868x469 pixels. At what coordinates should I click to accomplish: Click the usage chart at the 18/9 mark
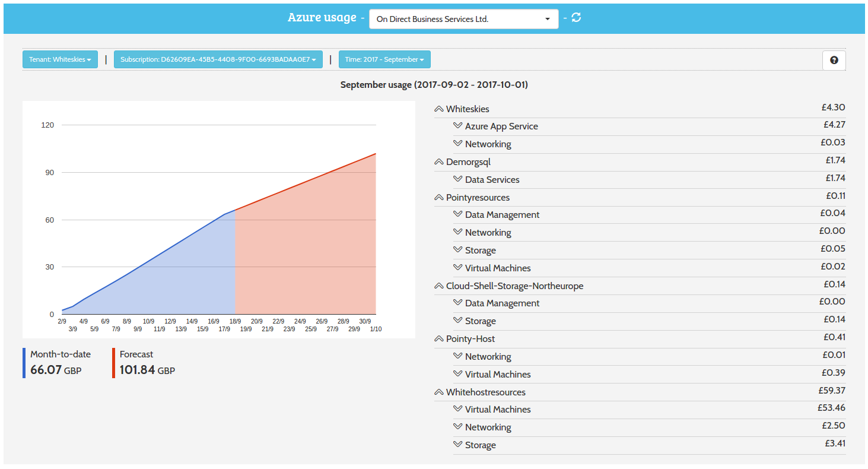235,212
